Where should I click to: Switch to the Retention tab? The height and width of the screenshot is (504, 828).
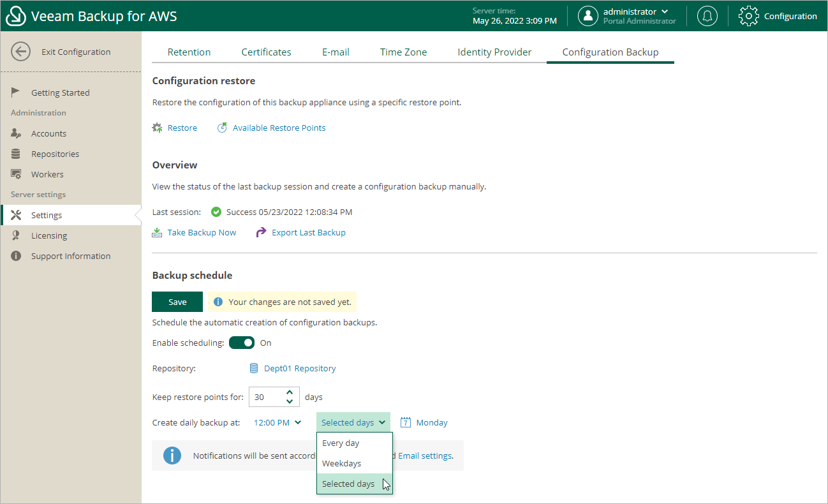(x=189, y=52)
